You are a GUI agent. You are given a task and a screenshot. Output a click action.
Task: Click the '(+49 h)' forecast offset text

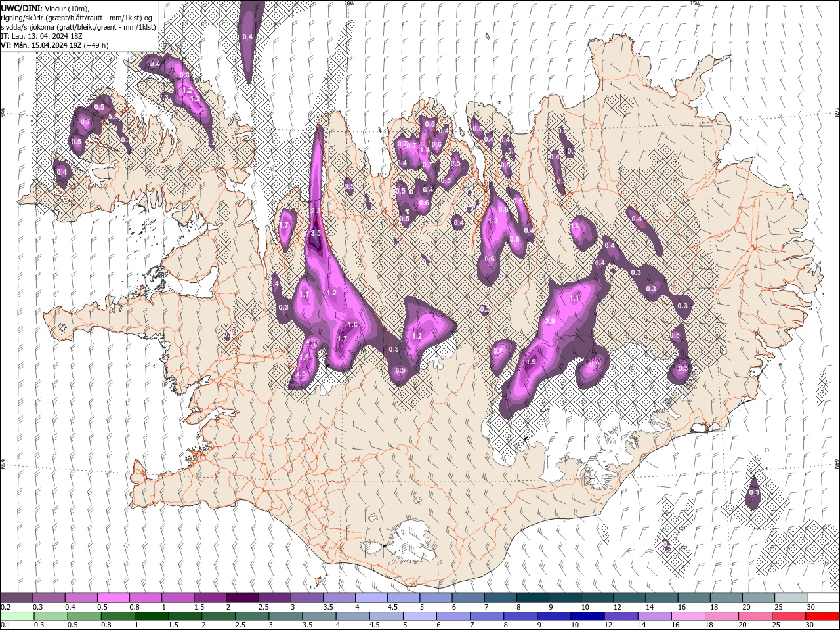(96, 45)
